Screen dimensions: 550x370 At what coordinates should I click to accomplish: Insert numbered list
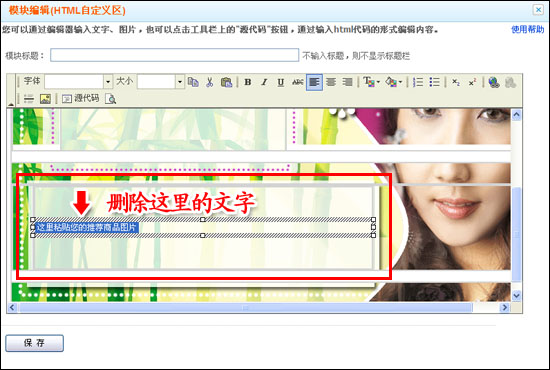click(418, 82)
